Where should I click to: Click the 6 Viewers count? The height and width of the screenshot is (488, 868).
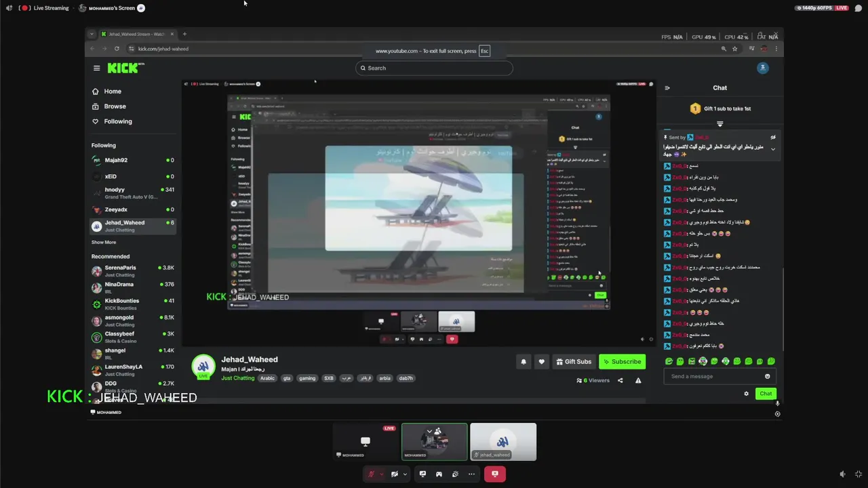pos(593,381)
